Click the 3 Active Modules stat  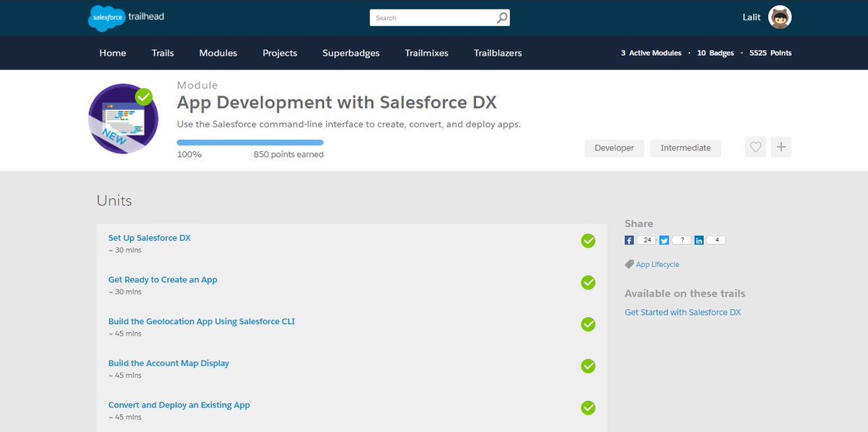point(651,53)
